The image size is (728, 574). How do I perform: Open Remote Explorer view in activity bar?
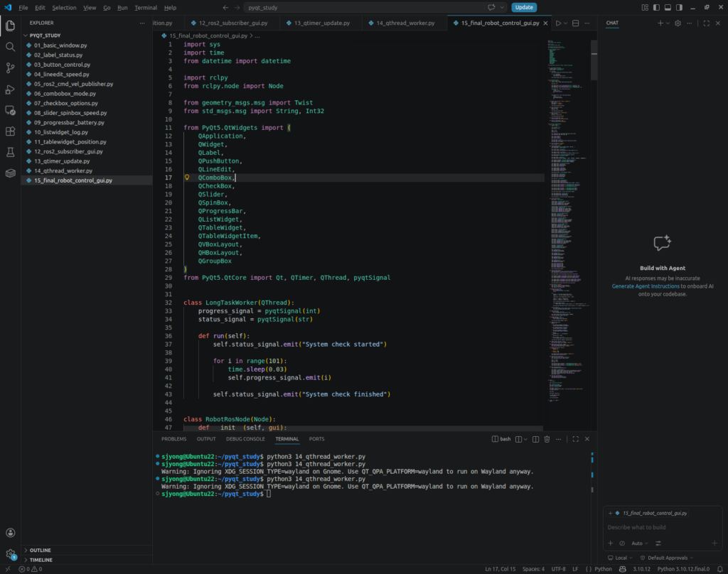pos(10,110)
